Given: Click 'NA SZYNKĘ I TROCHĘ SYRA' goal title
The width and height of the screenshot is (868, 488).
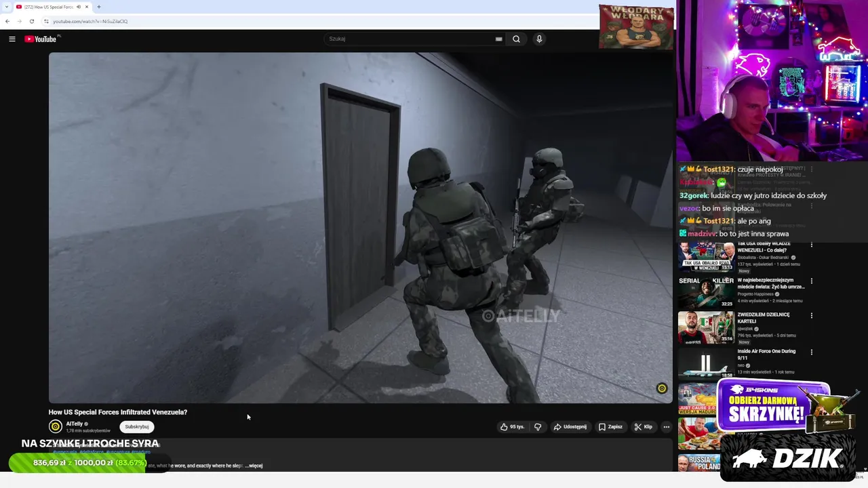Looking at the screenshot, I should (90, 444).
